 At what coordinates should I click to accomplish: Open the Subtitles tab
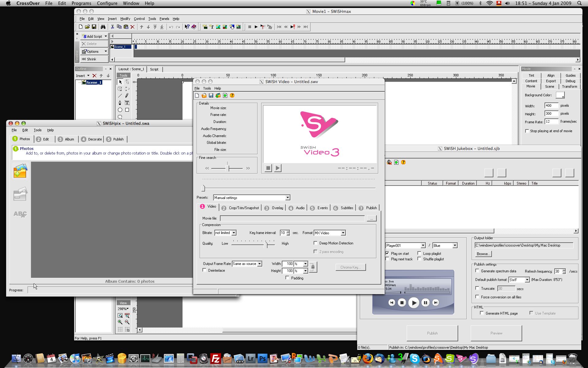tap(343, 208)
